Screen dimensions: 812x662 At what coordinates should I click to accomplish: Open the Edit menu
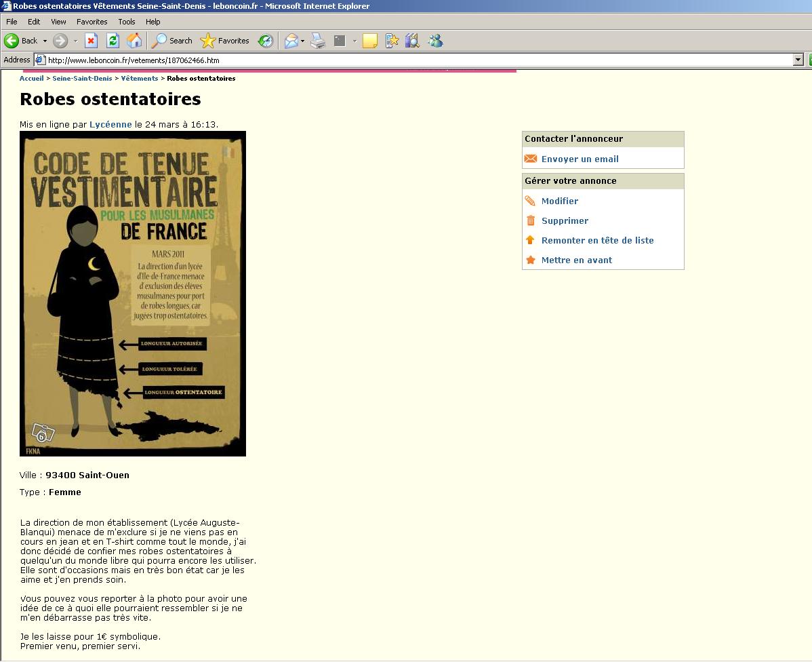[x=34, y=22]
